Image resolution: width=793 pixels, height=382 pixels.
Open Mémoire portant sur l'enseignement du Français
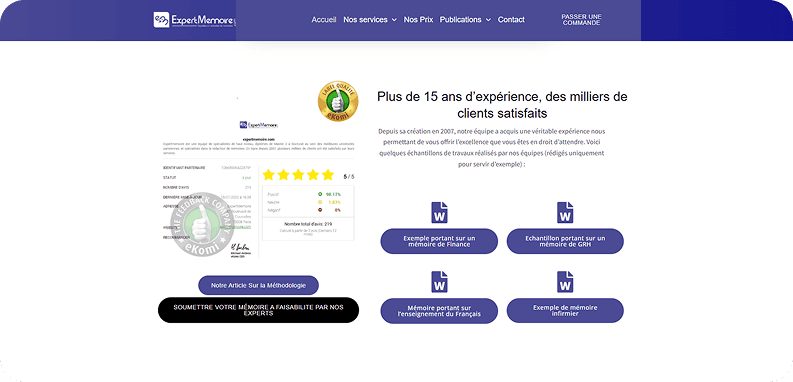click(439, 311)
